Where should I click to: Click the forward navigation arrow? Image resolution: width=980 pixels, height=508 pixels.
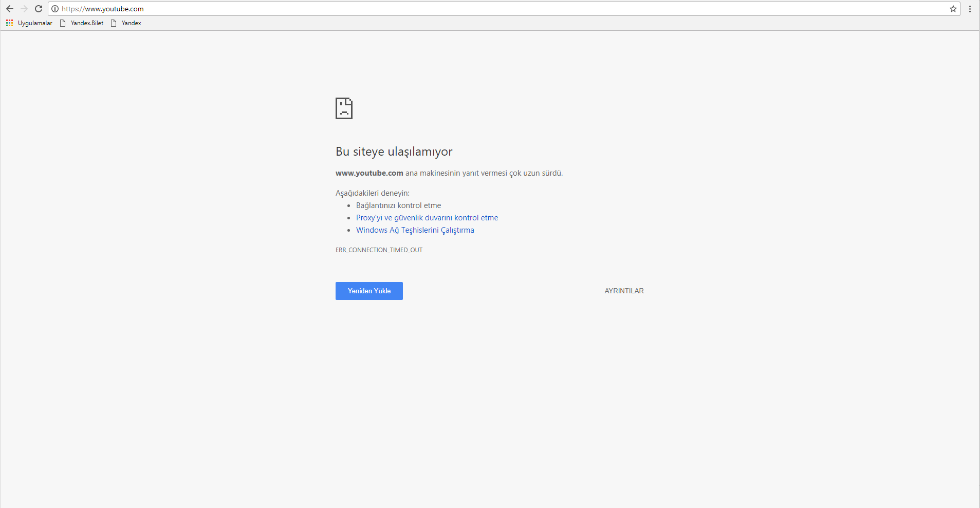pyautogui.click(x=24, y=9)
